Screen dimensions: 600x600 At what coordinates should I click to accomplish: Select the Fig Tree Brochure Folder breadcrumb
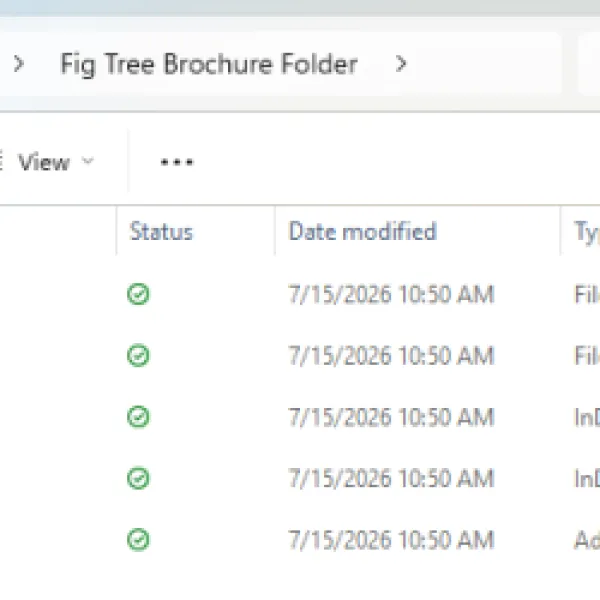(x=209, y=64)
